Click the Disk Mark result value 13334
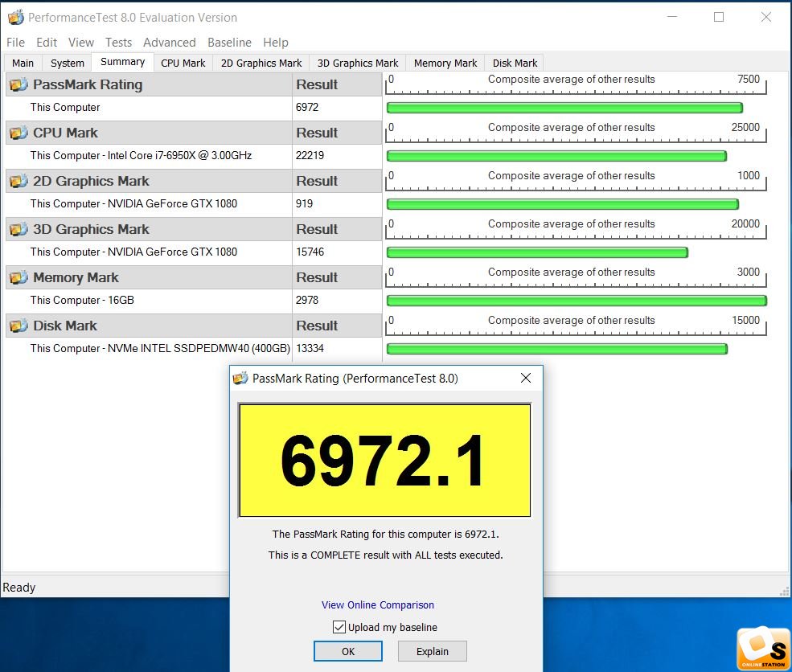 point(310,348)
